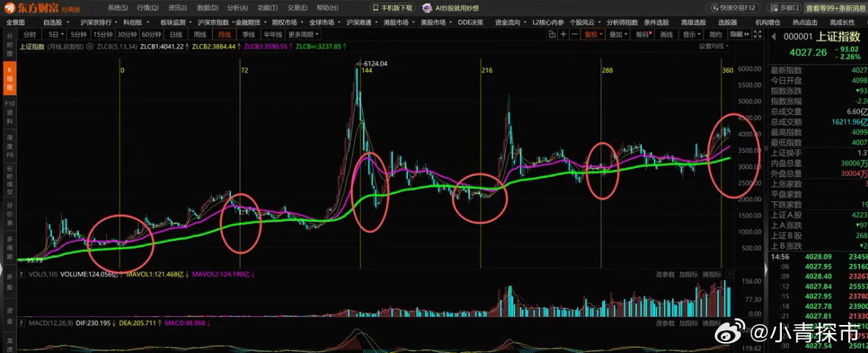The height and width of the screenshot is (353, 868).
Task: Click the cycle line marker labeled 216
Action: 487,71
